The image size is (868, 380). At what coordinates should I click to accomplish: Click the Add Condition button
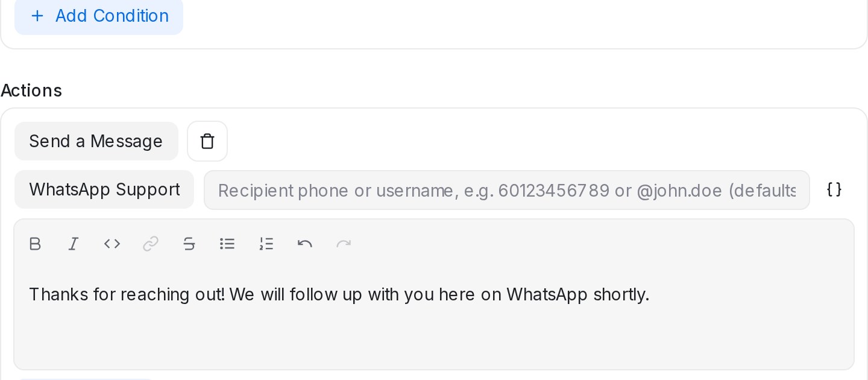[x=99, y=16]
